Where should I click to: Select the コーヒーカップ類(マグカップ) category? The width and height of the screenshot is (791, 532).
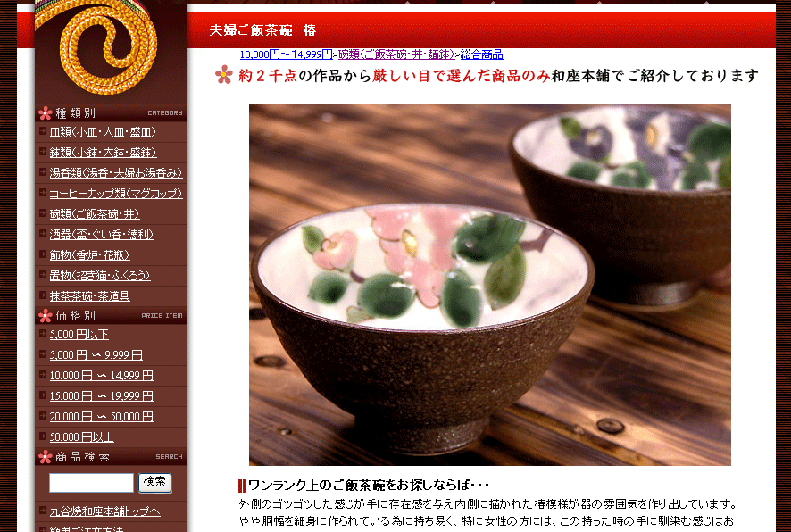[116, 194]
